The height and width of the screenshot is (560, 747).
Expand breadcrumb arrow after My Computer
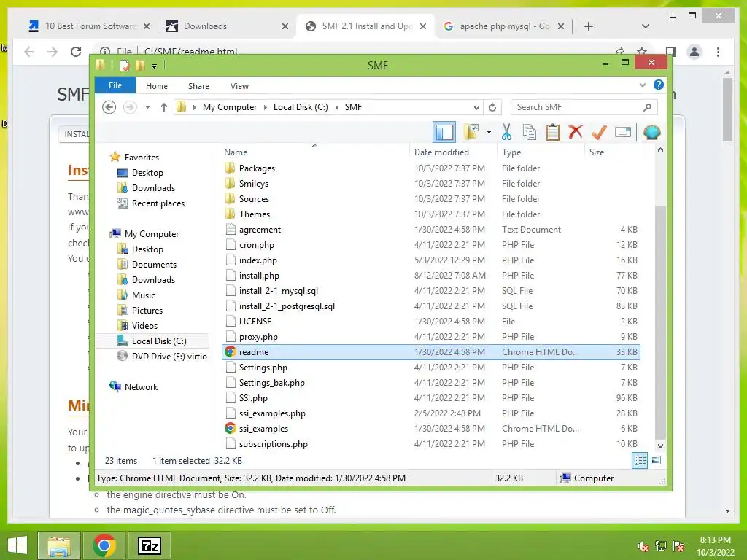point(266,107)
